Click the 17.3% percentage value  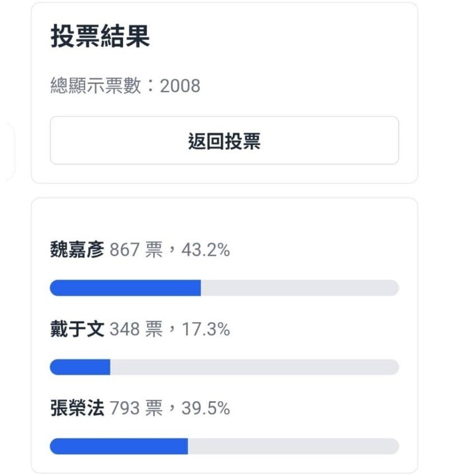pos(205,329)
